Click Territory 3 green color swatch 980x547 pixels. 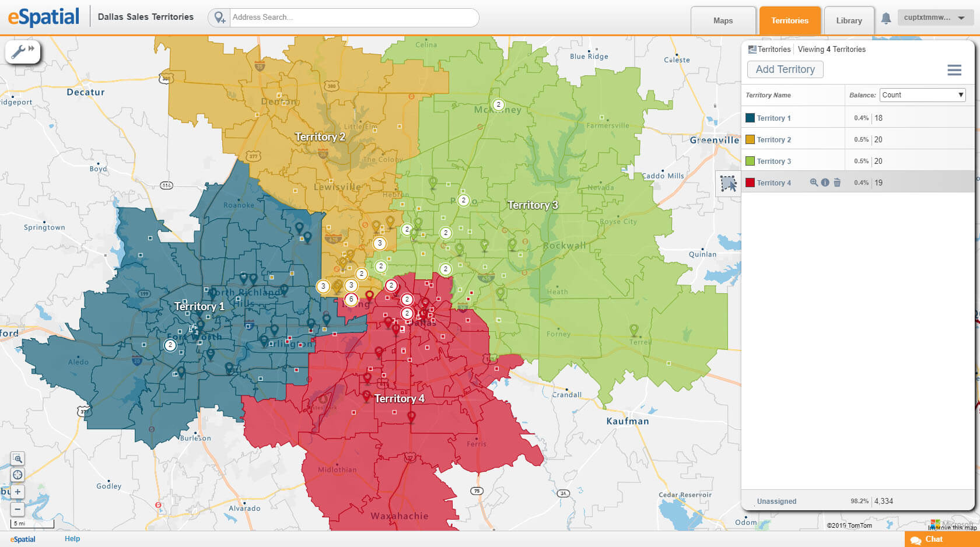750,161
